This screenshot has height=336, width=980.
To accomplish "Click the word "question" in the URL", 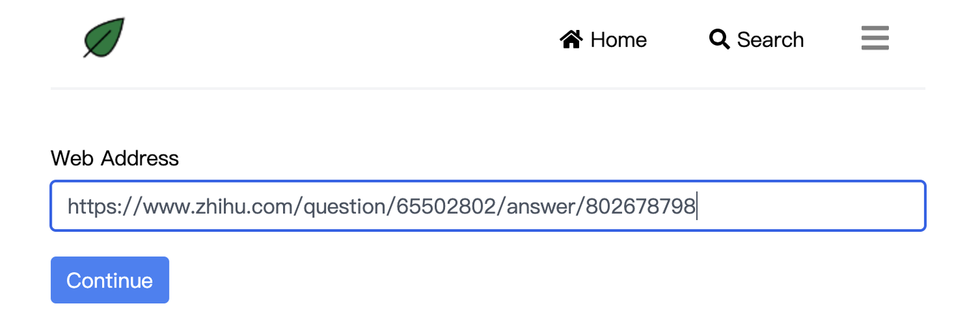I will click(344, 206).
